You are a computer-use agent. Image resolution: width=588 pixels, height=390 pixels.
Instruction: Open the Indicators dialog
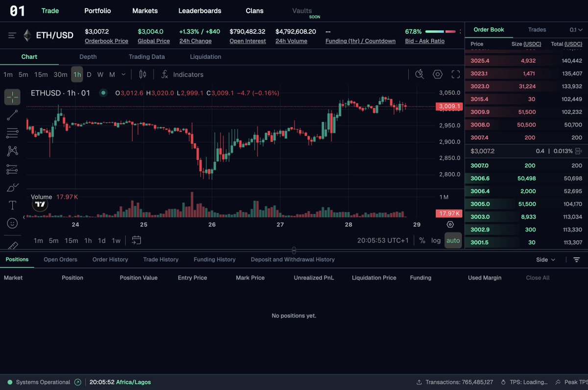(x=182, y=75)
